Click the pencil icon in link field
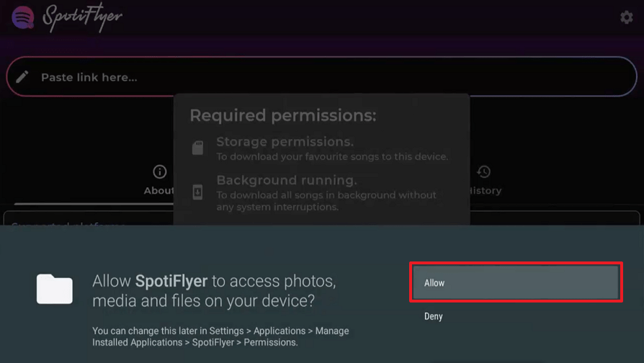 point(22,77)
